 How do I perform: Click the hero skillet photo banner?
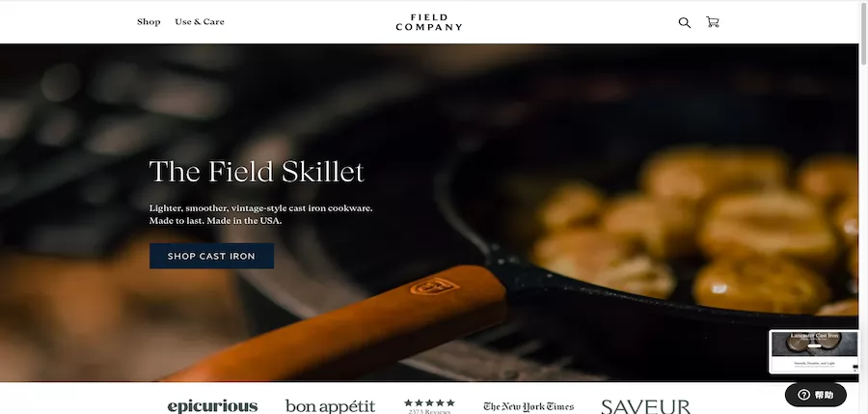click(429, 212)
